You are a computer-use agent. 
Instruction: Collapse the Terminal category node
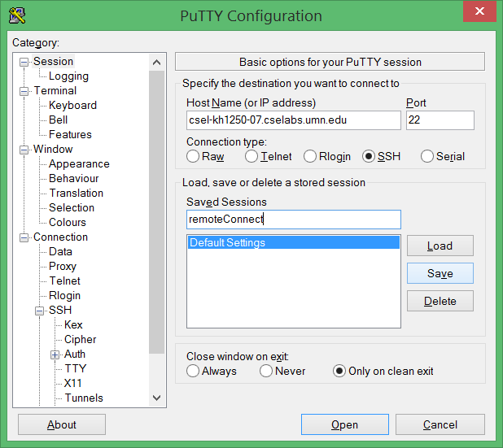(x=24, y=91)
